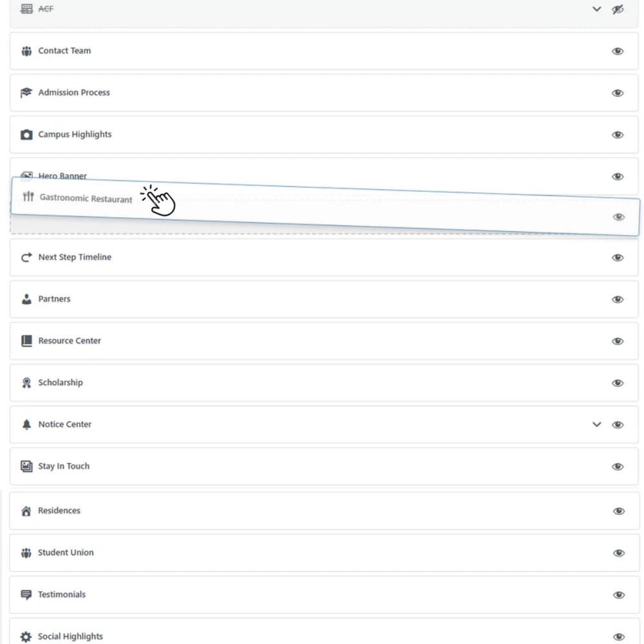644x644 pixels.
Task: Expand the Notice Center section
Action: click(x=596, y=424)
